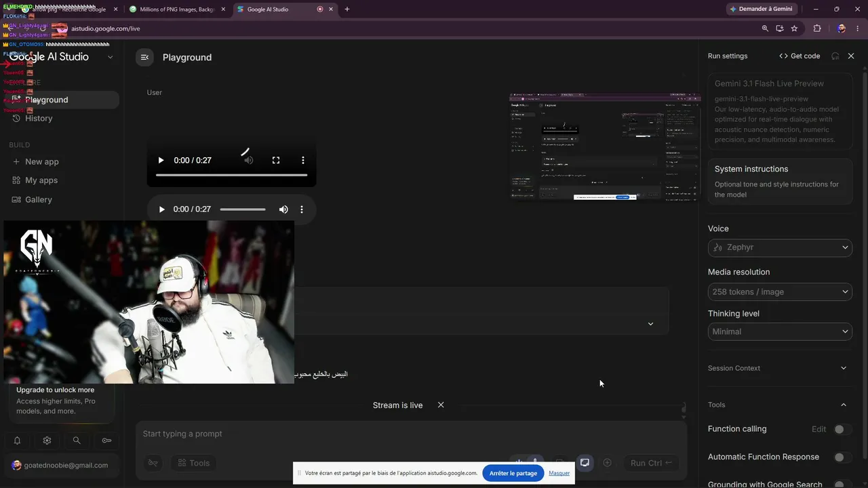Toggle the microphone icon in prompt bar
Image resolution: width=868 pixels, height=488 pixels.
535,462
